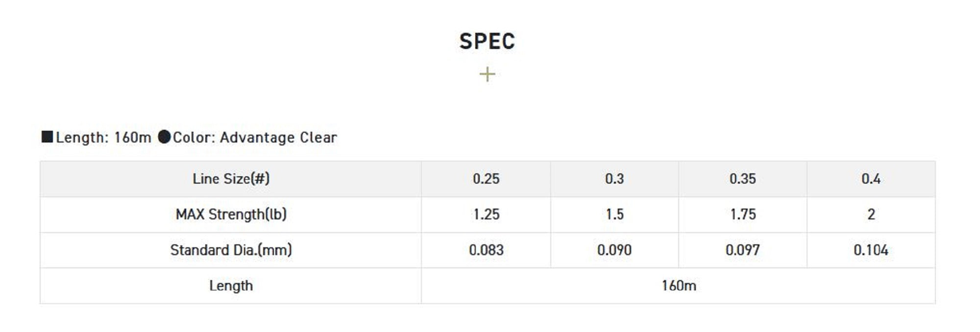The height and width of the screenshot is (332, 980).
Task: Click line size 0.3 cell
Action: point(614,179)
